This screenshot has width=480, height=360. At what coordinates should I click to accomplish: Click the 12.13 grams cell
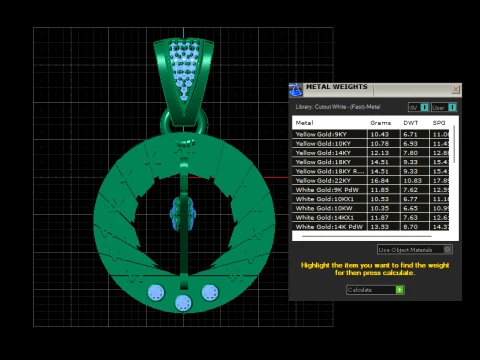(383, 153)
